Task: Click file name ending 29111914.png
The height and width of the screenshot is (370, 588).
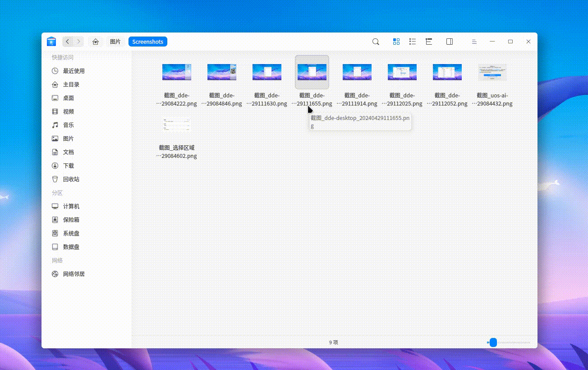Action: (x=357, y=99)
